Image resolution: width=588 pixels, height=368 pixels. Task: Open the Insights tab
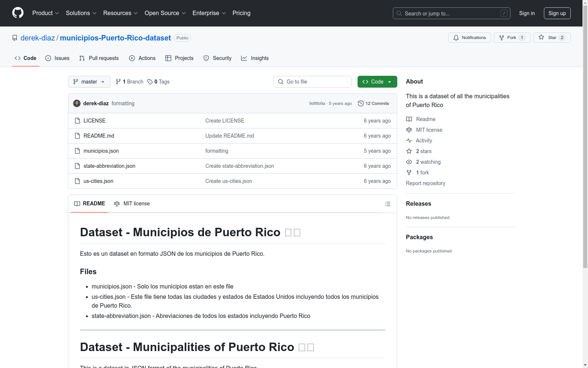255,58
